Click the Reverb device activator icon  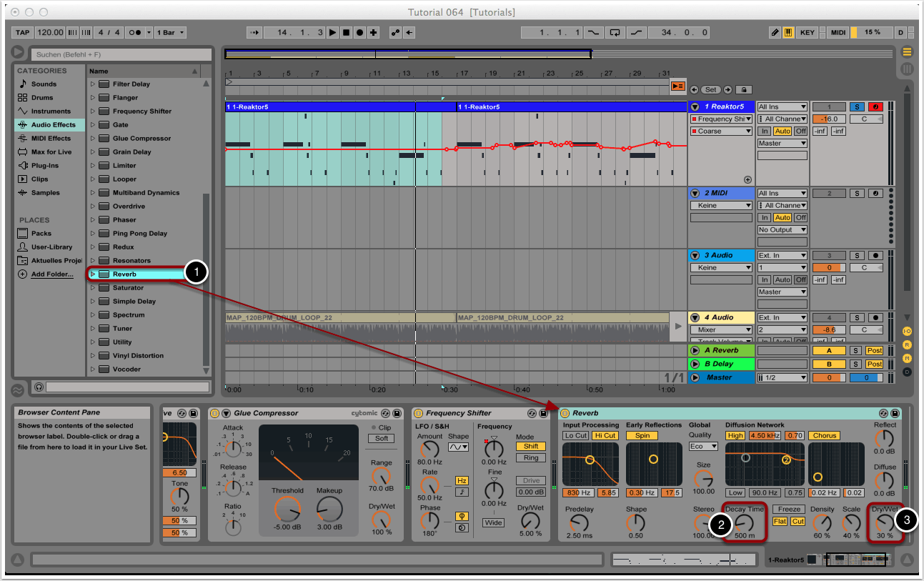tap(565, 413)
